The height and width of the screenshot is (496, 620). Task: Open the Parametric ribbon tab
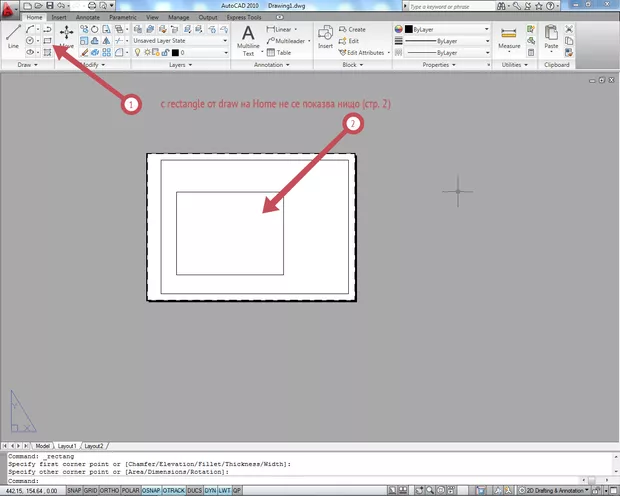(123, 17)
